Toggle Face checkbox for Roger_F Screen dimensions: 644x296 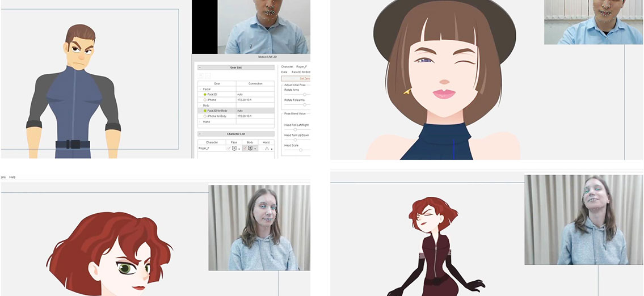[229, 148]
